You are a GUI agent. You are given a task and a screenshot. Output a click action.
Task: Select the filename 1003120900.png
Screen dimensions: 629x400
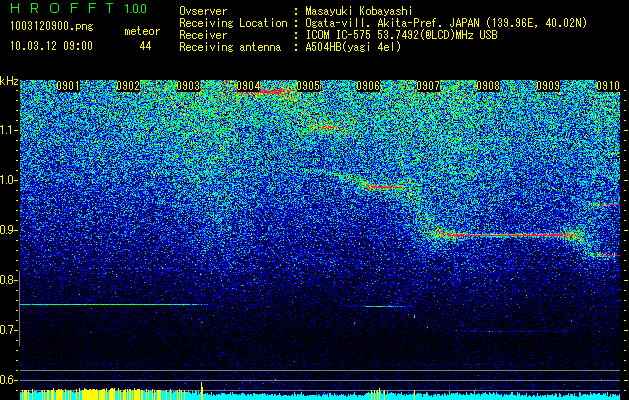coord(52,27)
